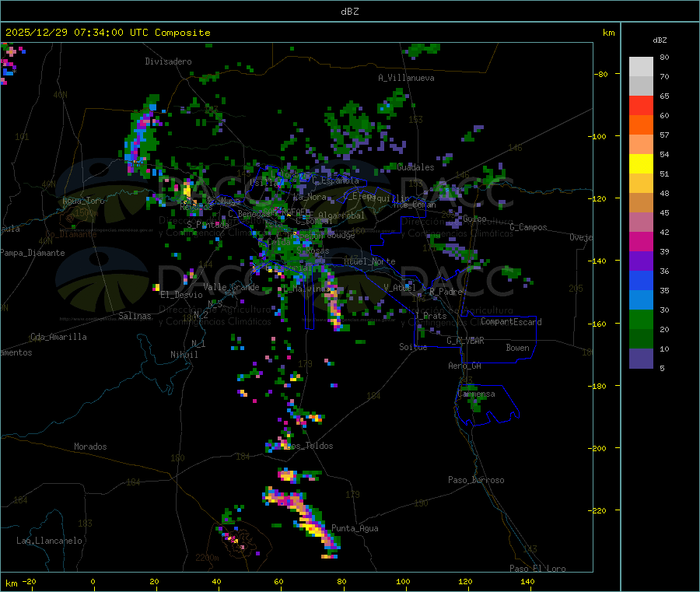This screenshot has width=700, height=592.
Task: Click the -120 km tick on right axis
Action: coord(599,198)
